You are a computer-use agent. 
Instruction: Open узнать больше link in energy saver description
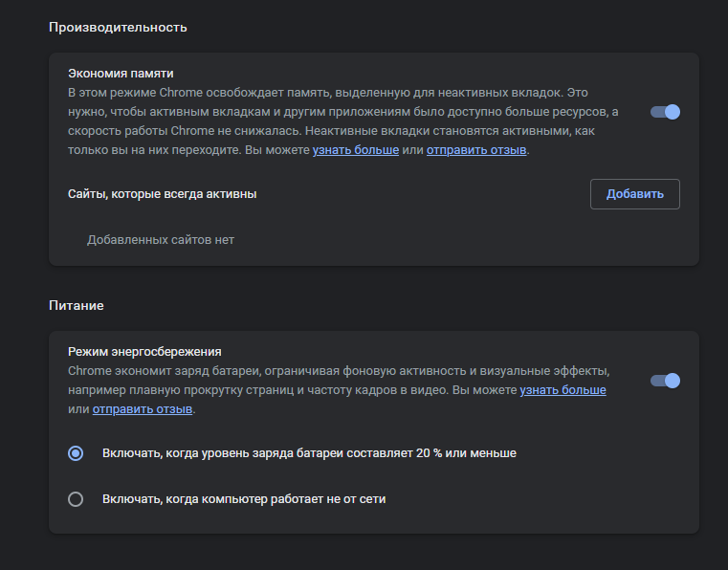pyautogui.click(x=563, y=390)
